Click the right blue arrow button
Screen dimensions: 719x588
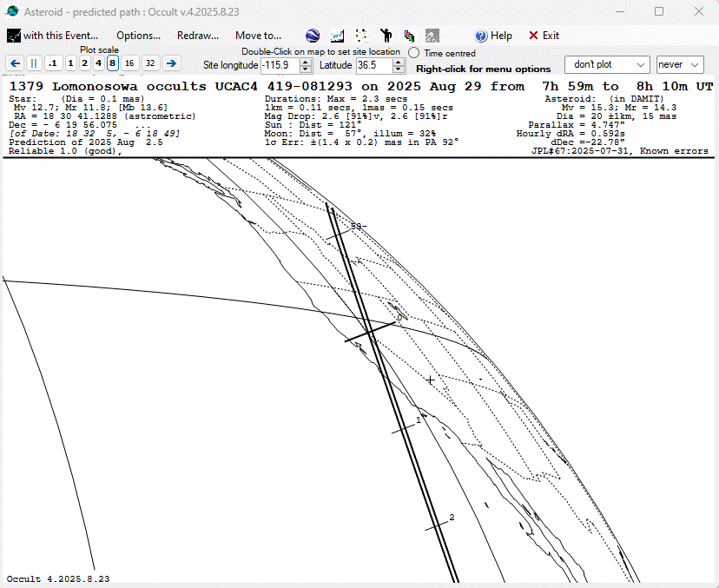pos(171,63)
